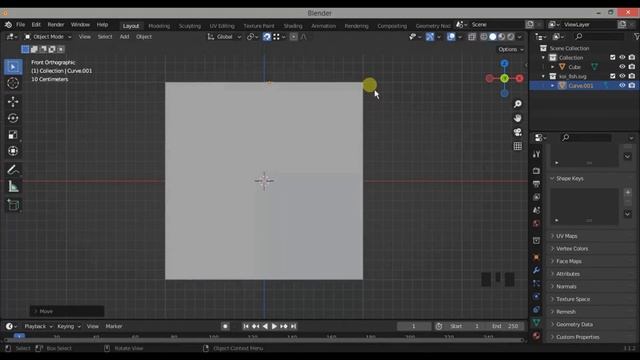Open the viewport Select menu
Viewport: 640px width, 360px height.
tap(104, 37)
